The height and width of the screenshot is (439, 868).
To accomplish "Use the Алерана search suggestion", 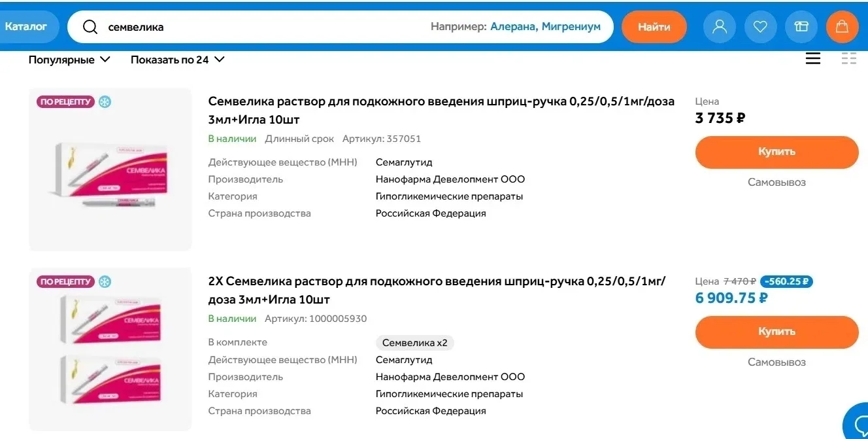I will [513, 27].
